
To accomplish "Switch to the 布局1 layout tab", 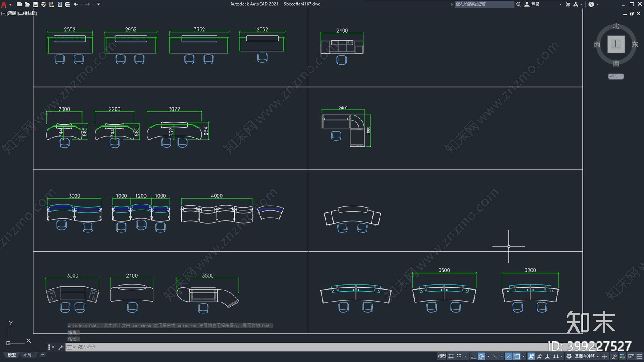I will pos(28,355).
